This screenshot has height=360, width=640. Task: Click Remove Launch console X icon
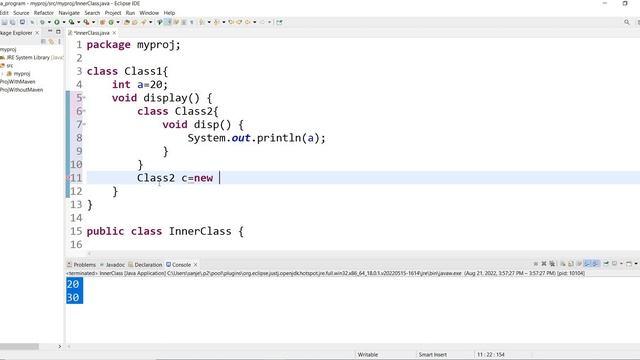click(x=544, y=264)
